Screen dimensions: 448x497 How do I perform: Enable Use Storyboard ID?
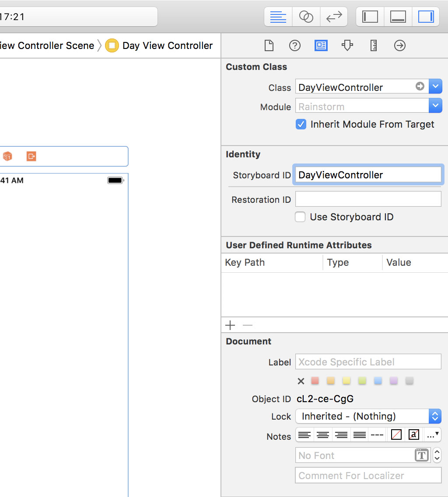tap(300, 217)
